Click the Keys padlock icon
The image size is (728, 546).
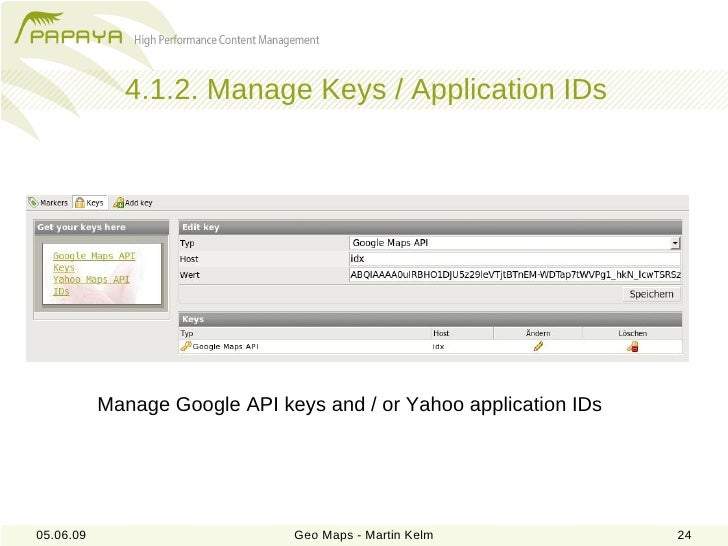tap(80, 202)
